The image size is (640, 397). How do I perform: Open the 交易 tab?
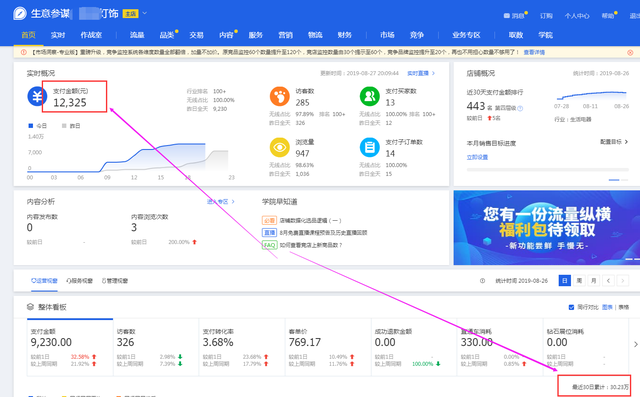196,35
